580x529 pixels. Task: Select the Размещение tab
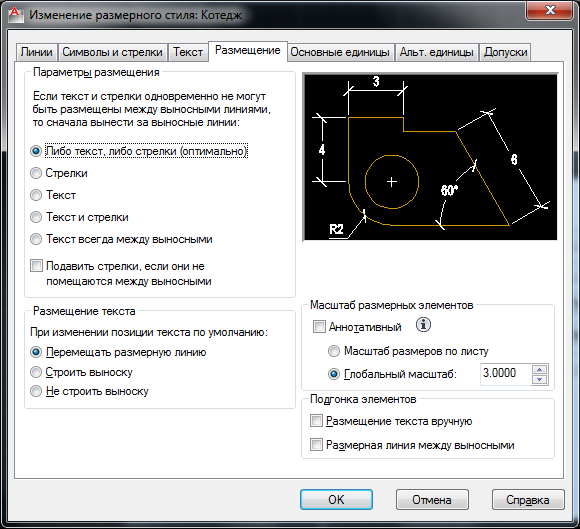point(247,51)
